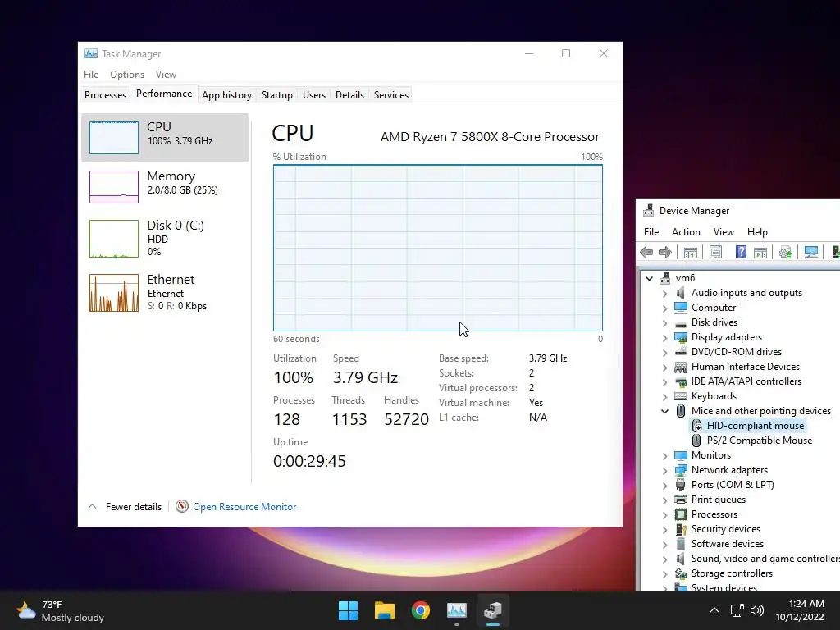Click Show/Hide Action Pane icon in Device Manager
840x630 pixels.
point(760,253)
